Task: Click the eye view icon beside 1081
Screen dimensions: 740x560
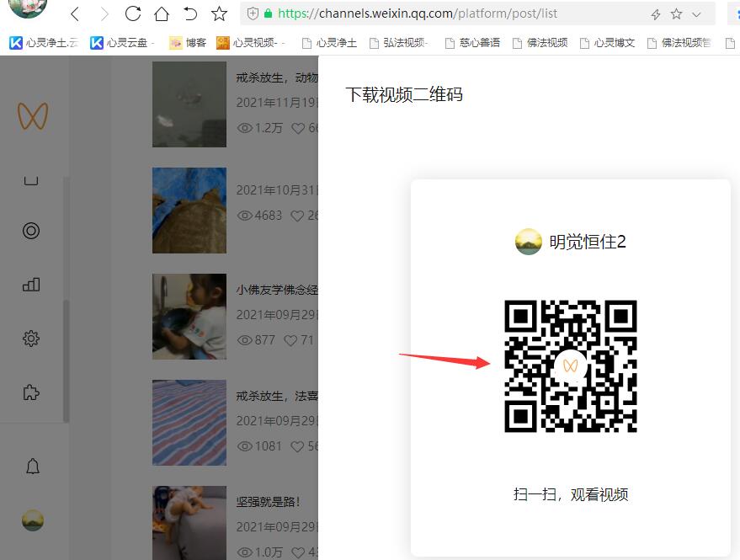Action: click(244, 446)
